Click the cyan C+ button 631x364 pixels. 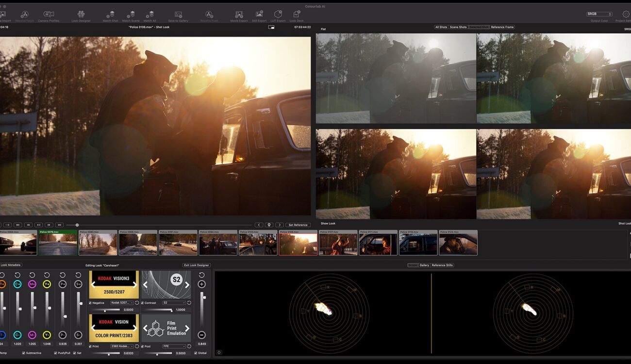tap(17, 284)
